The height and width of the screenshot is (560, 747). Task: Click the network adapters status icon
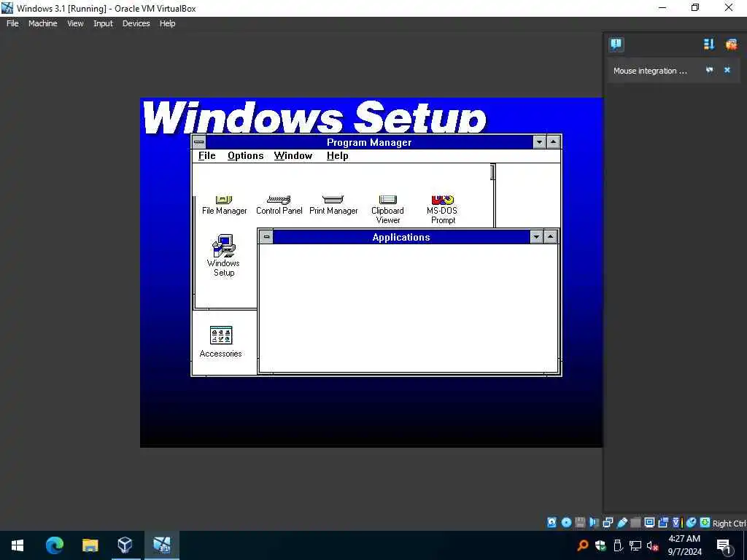point(608,522)
